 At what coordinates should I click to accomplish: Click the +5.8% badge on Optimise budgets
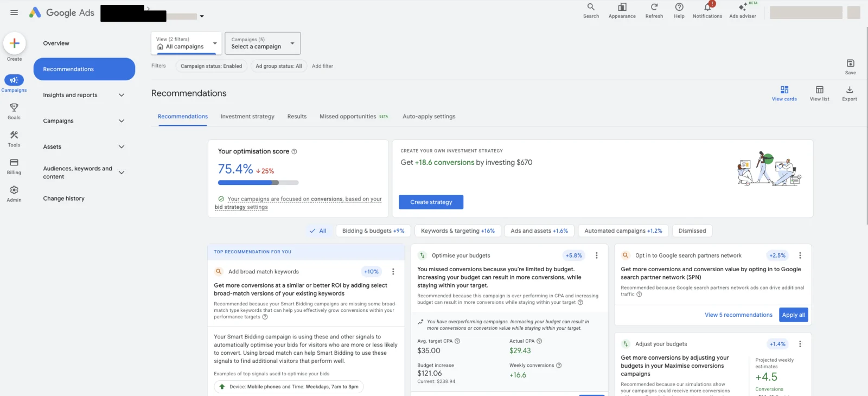[574, 256]
